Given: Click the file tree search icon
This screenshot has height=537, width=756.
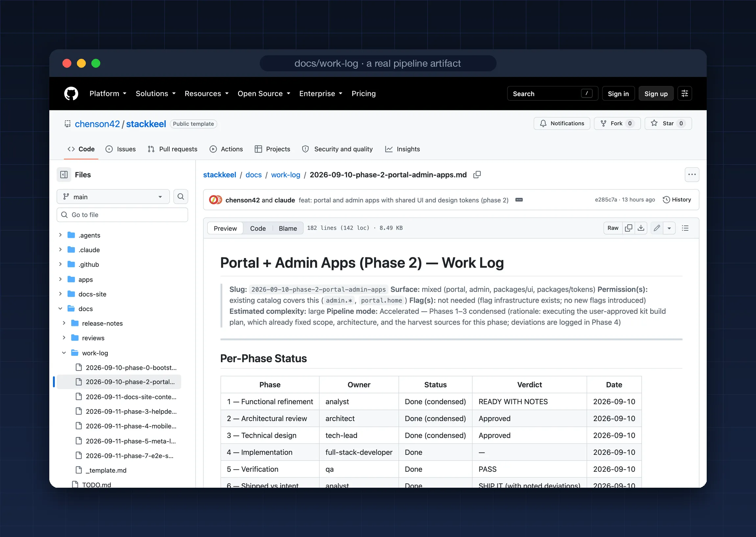Looking at the screenshot, I should (180, 197).
